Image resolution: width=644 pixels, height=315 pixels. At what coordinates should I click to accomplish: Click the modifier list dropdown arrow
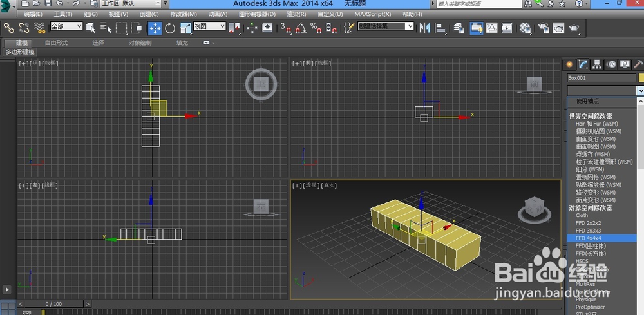640,90
